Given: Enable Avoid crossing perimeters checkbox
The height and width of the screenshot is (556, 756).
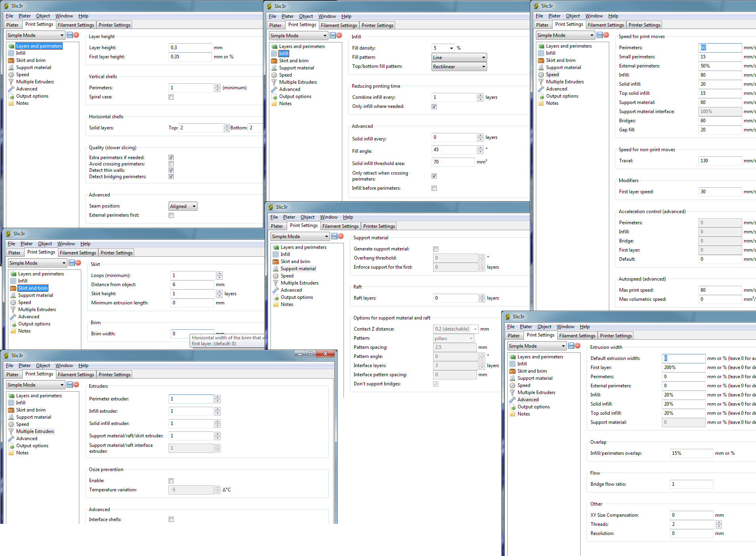Looking at the screenshot, I should click(x=171, y=164).
